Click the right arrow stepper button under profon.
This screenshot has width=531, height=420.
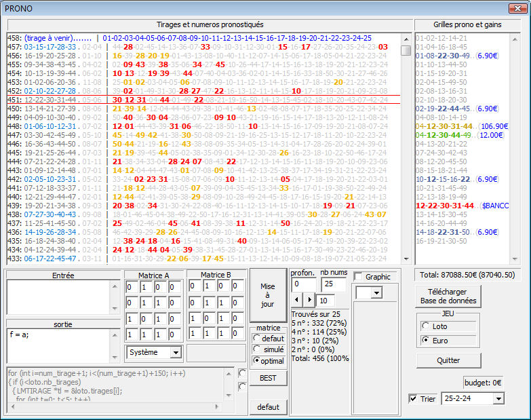pos(309,300)
